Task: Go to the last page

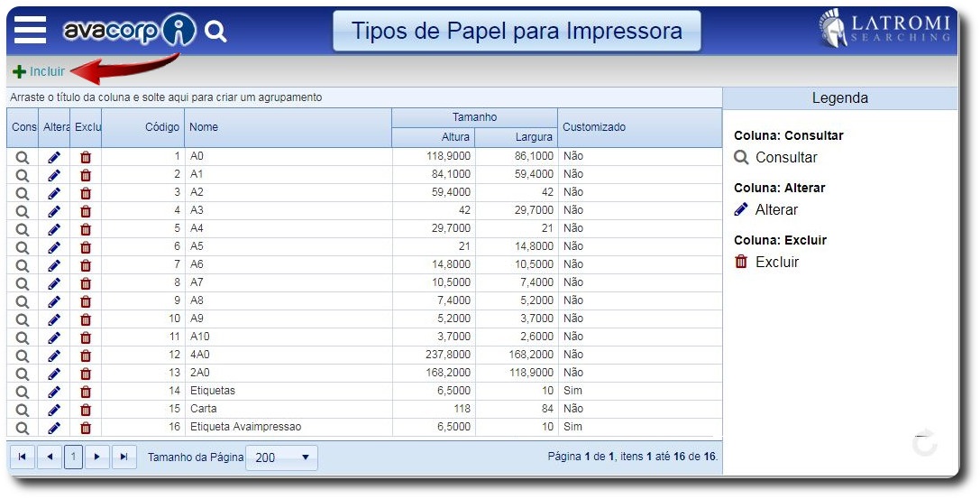Action: [x=124, y=457]
